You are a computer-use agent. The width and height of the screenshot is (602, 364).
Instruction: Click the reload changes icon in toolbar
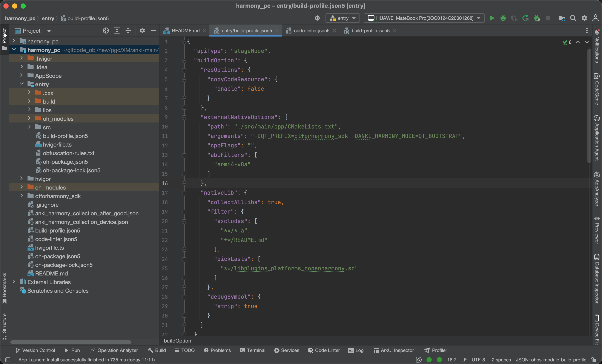525,18
